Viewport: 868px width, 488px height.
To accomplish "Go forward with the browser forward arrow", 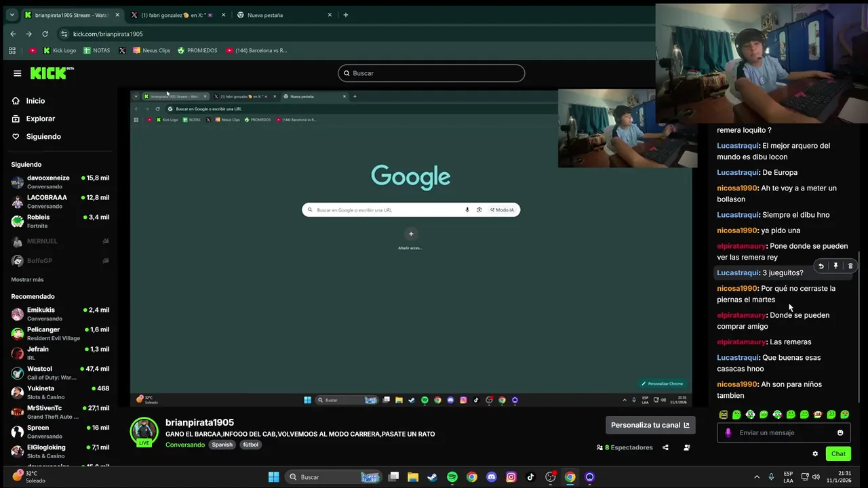I will tap(28, 34).
